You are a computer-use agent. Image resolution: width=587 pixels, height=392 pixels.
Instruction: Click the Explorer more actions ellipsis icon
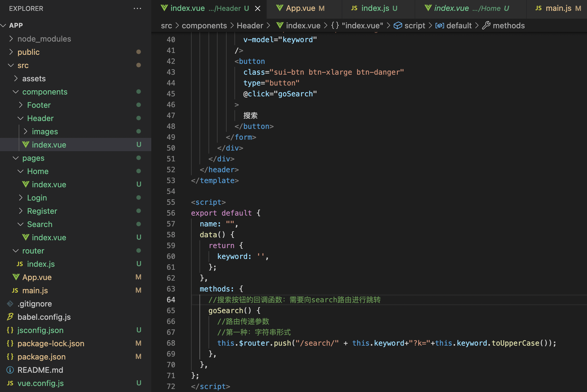(x=137, y=8)
